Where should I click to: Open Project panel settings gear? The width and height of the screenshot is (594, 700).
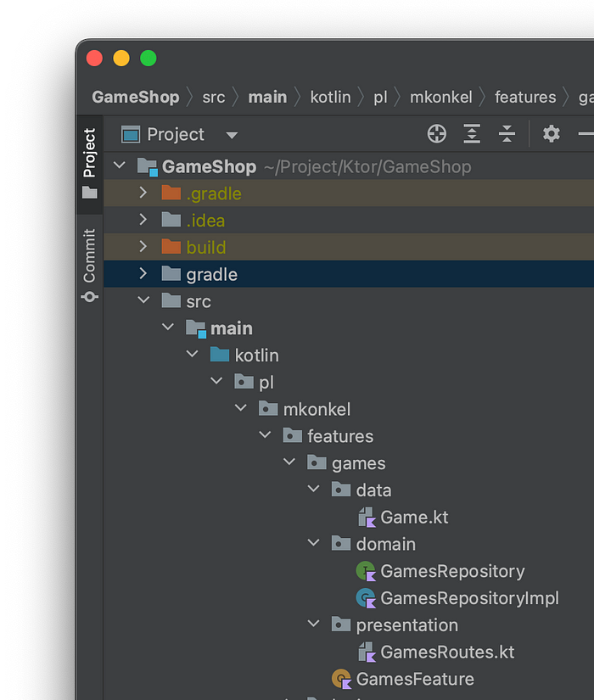551,134
